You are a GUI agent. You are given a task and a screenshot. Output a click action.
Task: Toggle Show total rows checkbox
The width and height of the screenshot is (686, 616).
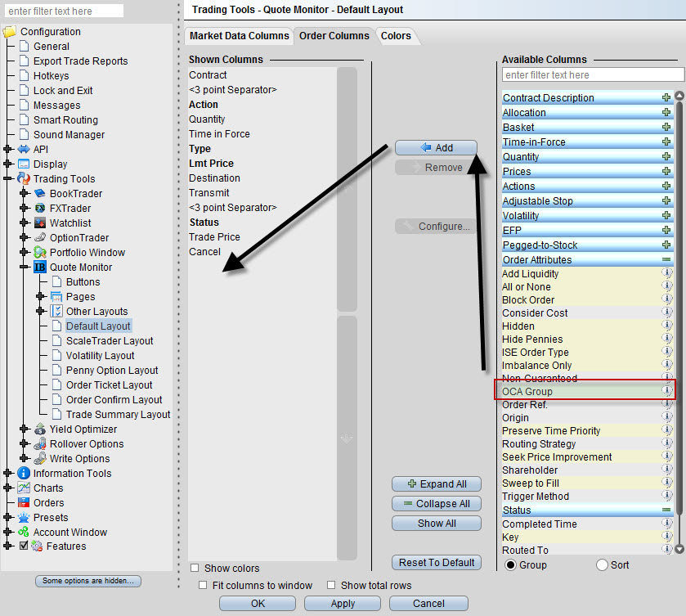click(331, 585)
